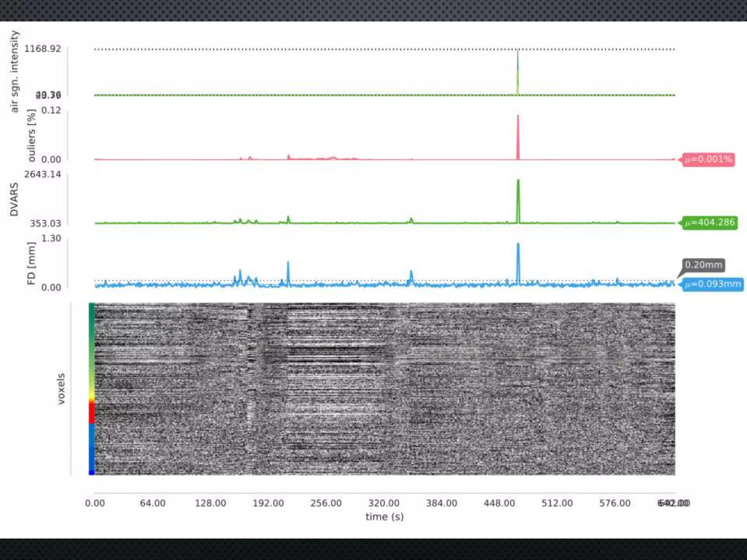Click the red segment of voxel color strip

coord(92,413)
